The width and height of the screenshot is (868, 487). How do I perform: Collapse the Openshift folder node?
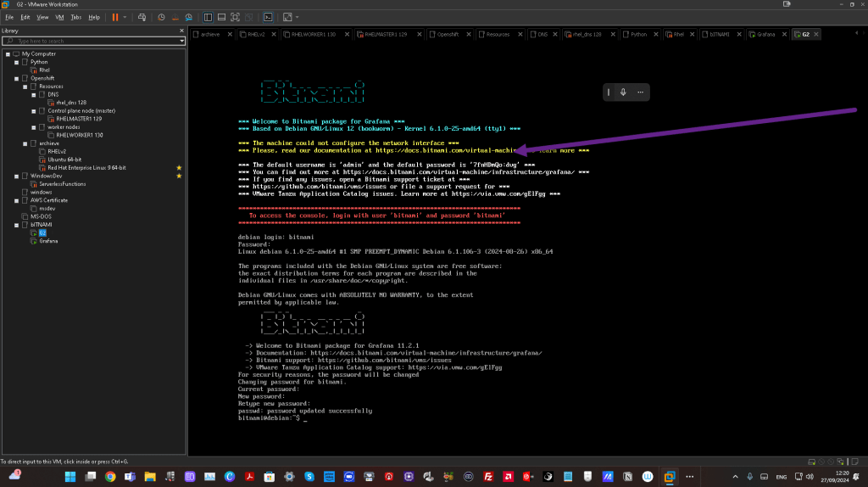pos(17,79)
